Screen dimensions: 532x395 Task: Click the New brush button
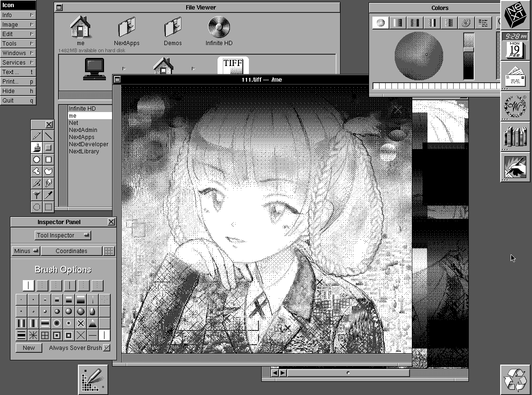tap(28, 348)
